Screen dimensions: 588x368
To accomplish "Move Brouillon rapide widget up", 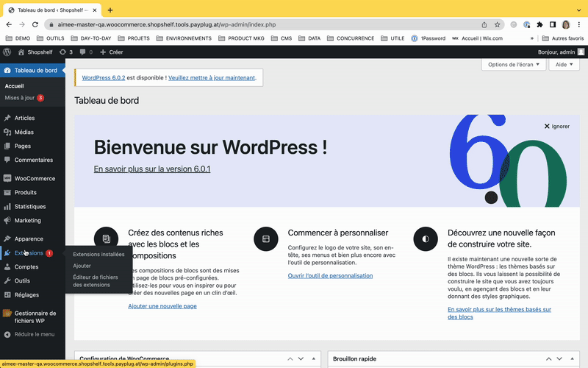I will 548,359.
